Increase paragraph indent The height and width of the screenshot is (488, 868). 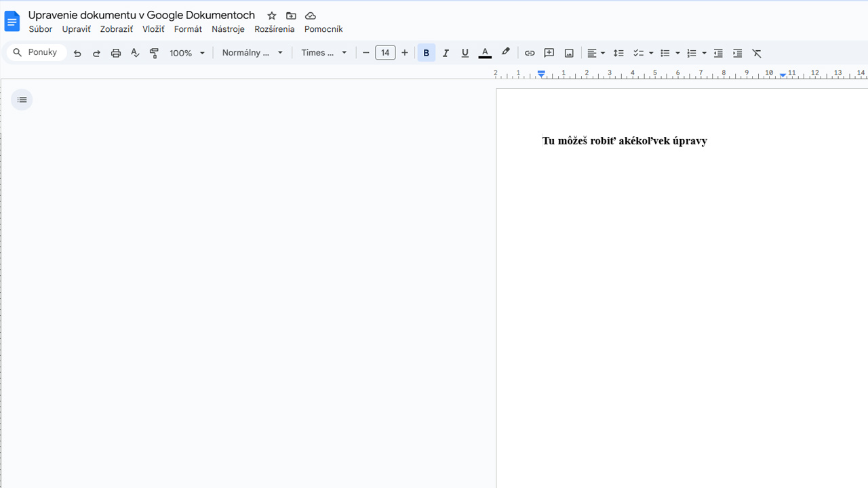coord(737,53)
